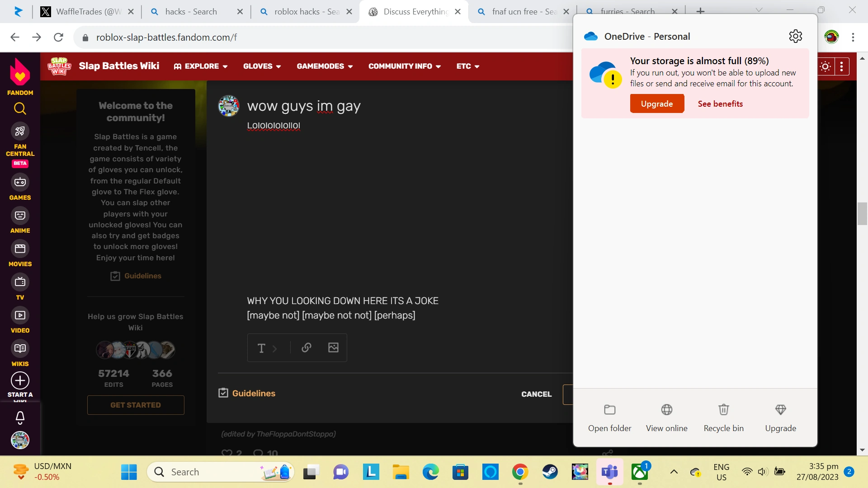
Task: Open Fandom notifications bell
Action: (x=20, y=417)
